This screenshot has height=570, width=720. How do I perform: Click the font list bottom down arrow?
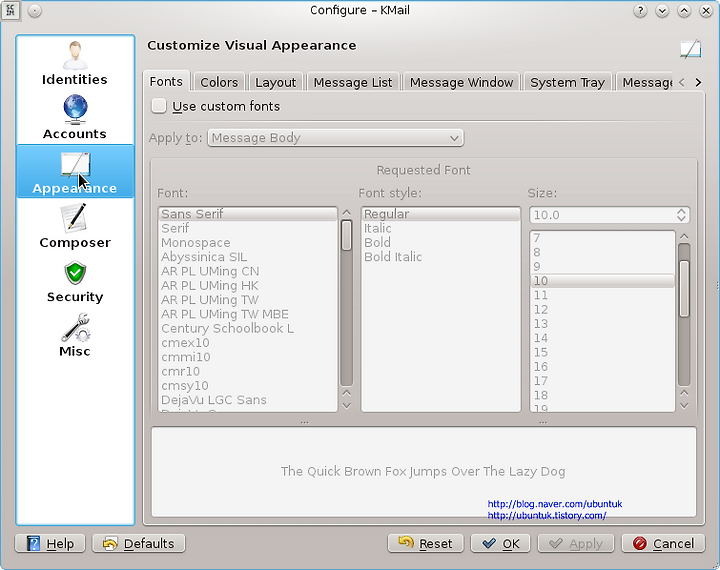[347, 406]
